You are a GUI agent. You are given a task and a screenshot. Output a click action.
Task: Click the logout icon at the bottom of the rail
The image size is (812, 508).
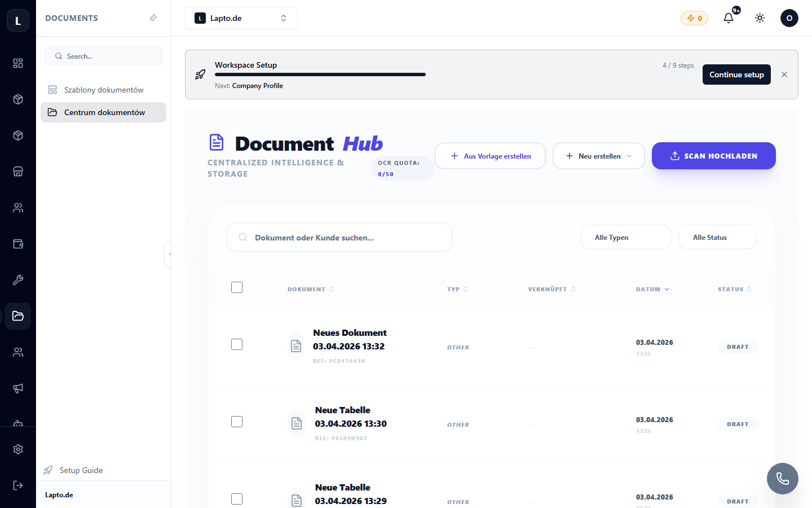[x=18, y=485]
